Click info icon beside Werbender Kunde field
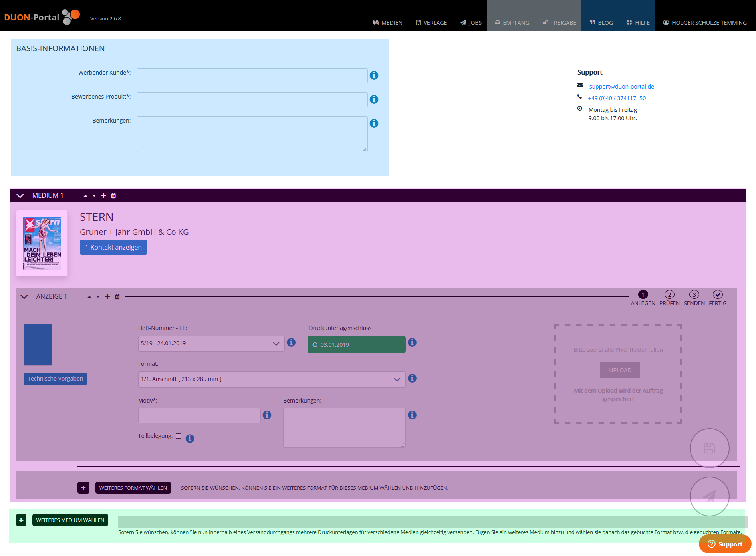The image size is (756, 556). pos(374,75)
